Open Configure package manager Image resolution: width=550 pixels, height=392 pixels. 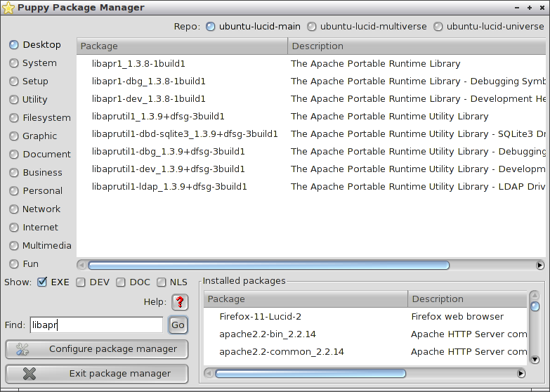[97, 349]
